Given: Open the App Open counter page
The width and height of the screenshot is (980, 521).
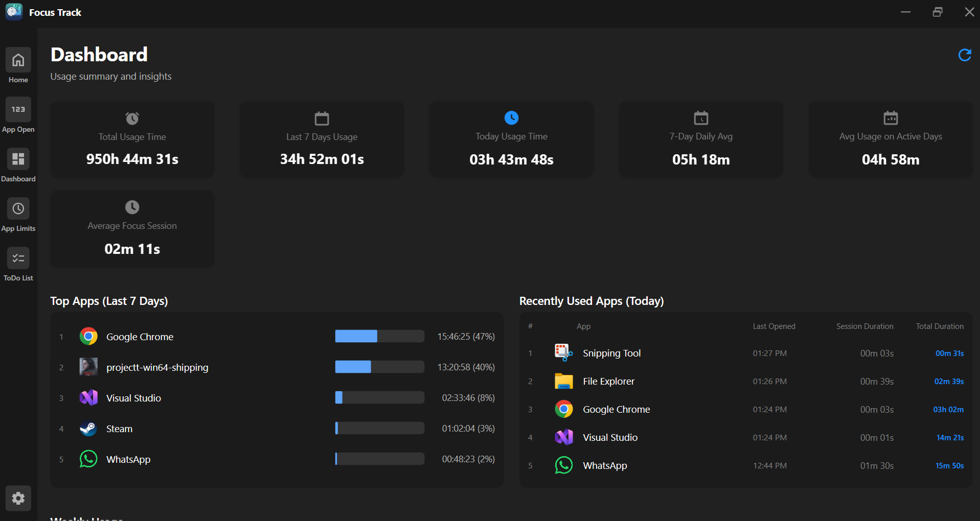Looking at the screenshot, I should (x=18, y=110).
